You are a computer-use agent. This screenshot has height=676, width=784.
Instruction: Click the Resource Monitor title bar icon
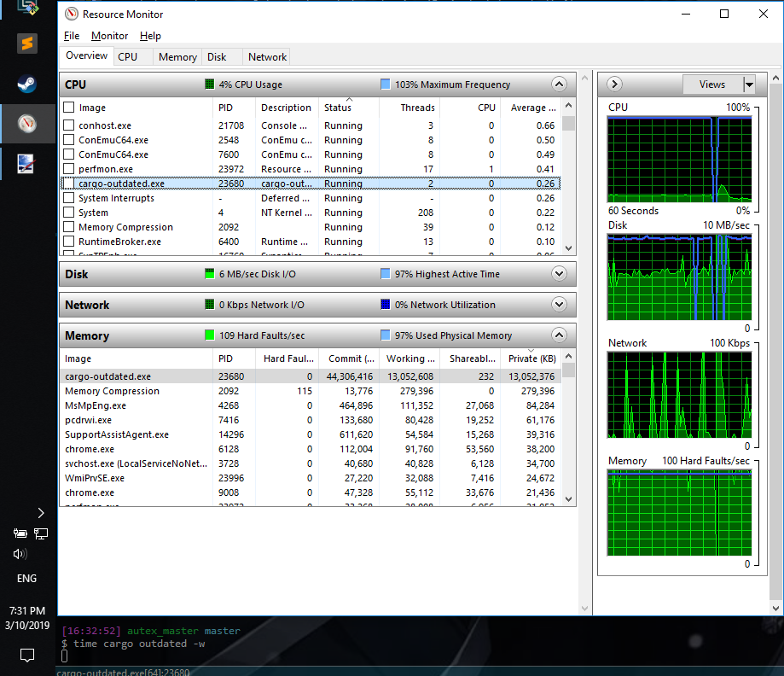(72, 14)
